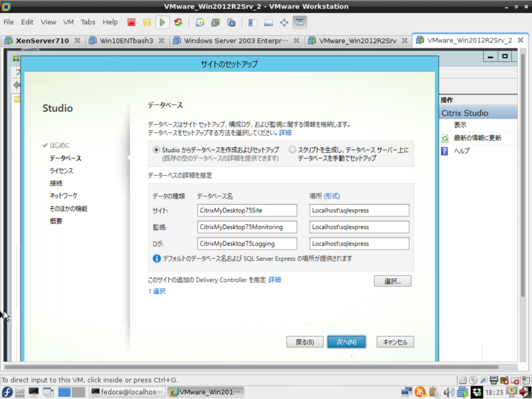Click the 選択... button
Image resolution: width=532 pixels, height=399 pixels.
click(393, 281)
